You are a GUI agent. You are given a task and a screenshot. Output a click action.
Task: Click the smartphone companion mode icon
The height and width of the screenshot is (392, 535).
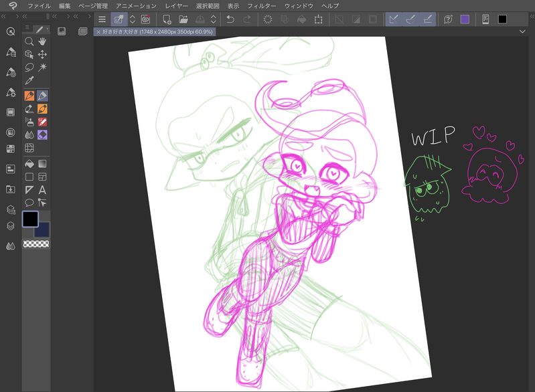[x=485, y=19]
